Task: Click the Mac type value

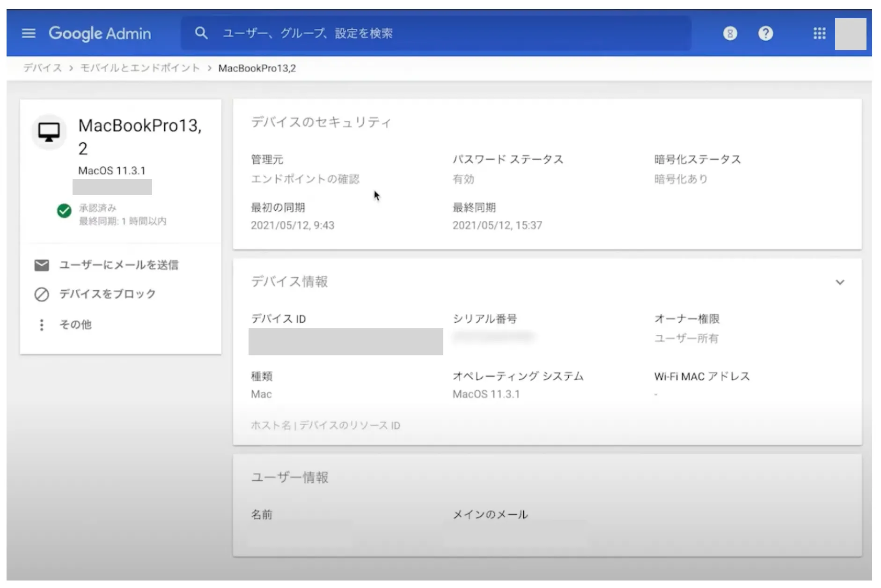Action: coord(261,394)
